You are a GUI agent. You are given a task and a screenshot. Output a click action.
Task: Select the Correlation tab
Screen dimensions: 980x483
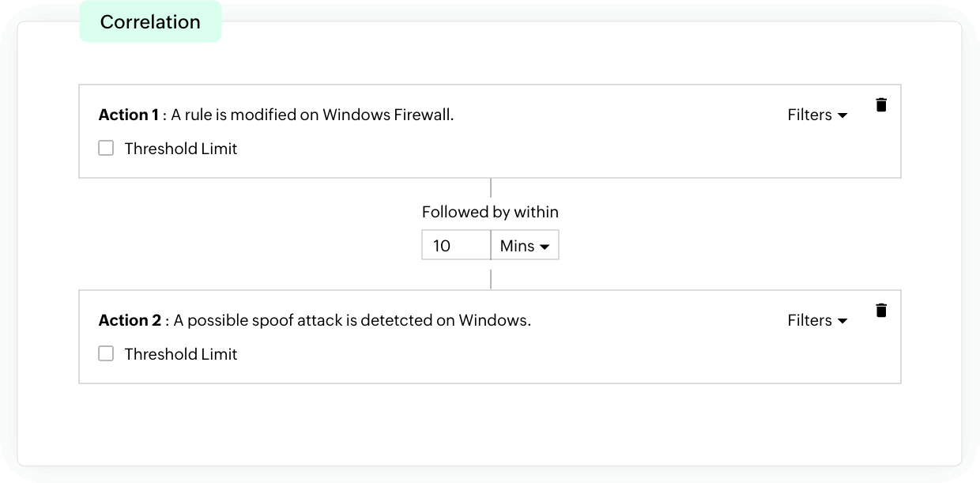[x=150, y=21]
